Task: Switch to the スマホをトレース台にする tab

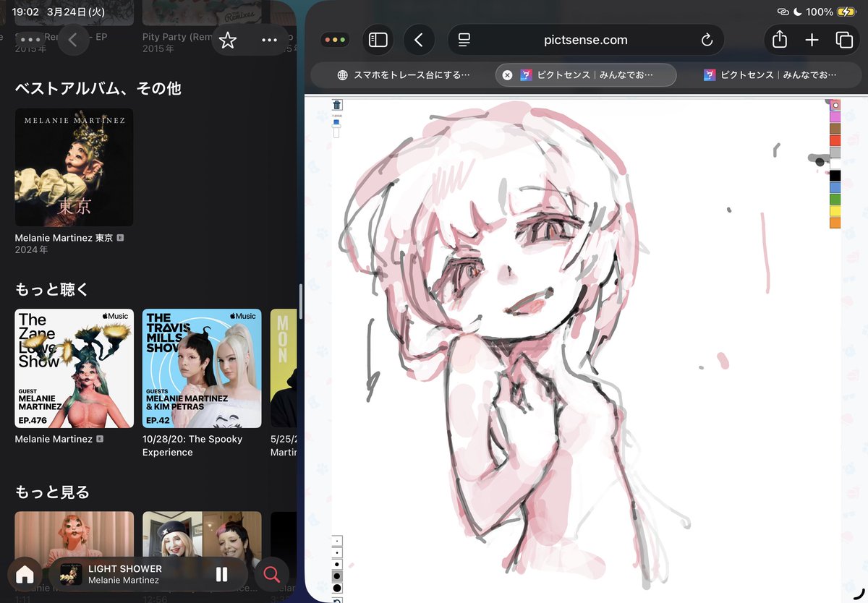Action: [x=405, y=74]
